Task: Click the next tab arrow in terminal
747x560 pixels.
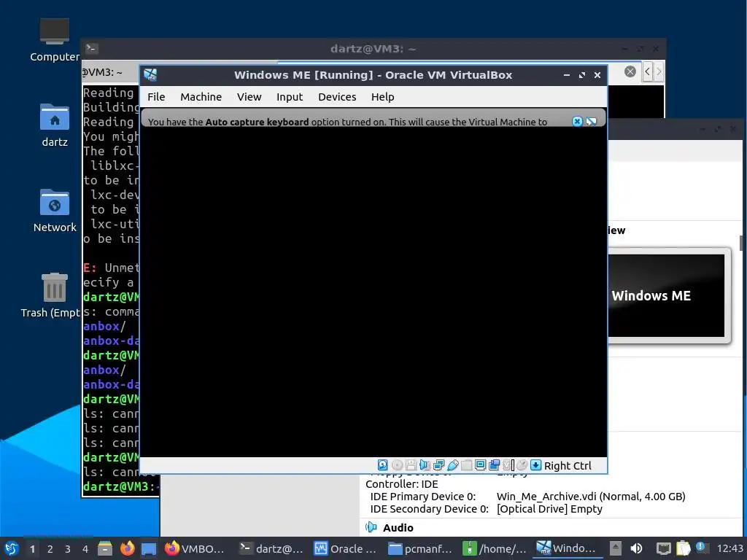Action: 659,71
